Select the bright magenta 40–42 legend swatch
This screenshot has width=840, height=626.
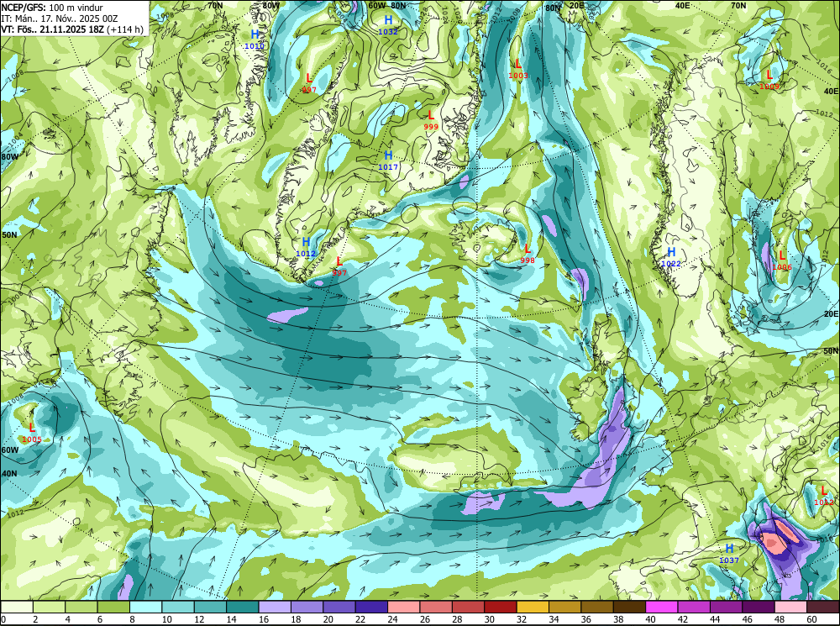tap(662, 607)
